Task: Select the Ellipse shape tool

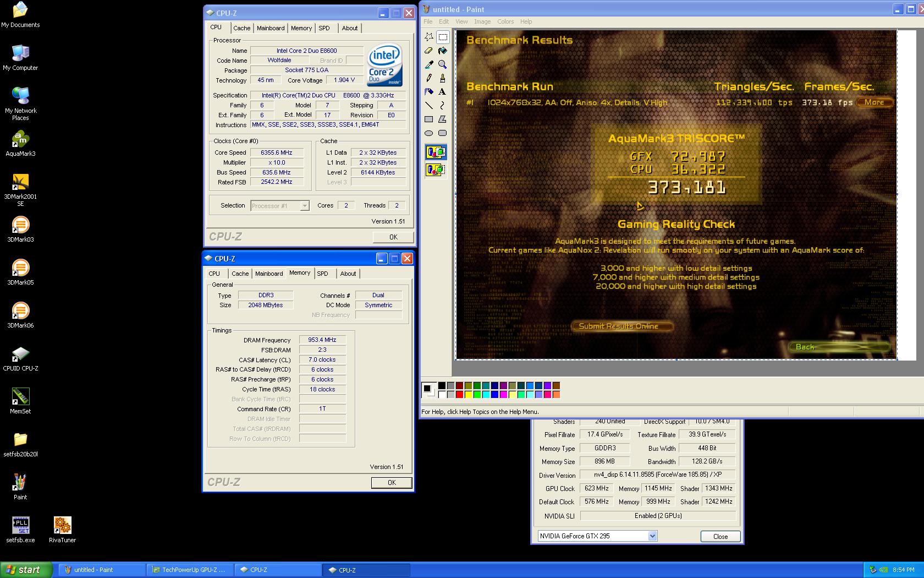Action: [429, 133]
